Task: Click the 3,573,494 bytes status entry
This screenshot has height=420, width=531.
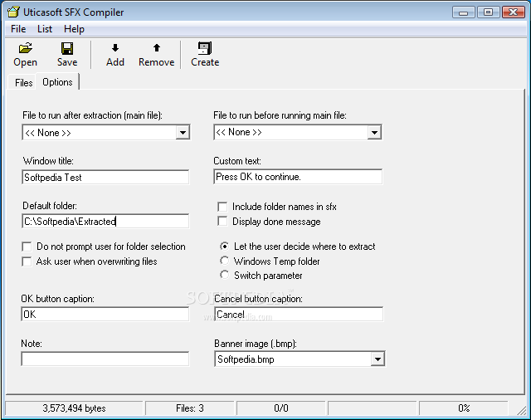Action: pos(74,408)
